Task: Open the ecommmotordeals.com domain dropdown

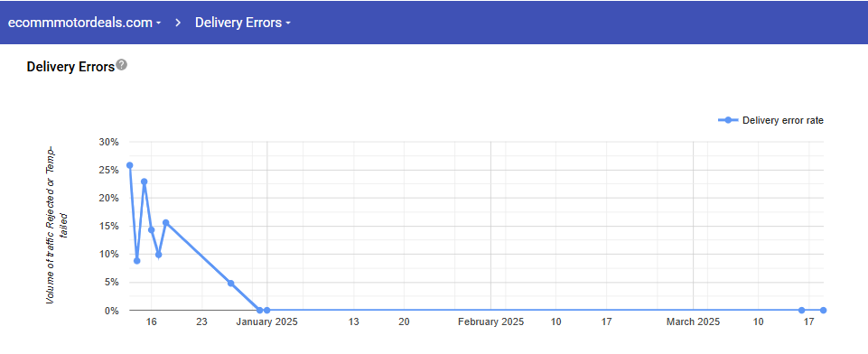Action: pyautogui.click(x=84, y=23)
